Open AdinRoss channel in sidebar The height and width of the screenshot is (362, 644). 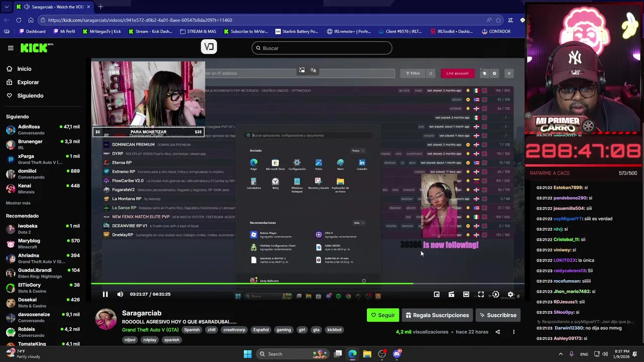click(x=43, y=130)
